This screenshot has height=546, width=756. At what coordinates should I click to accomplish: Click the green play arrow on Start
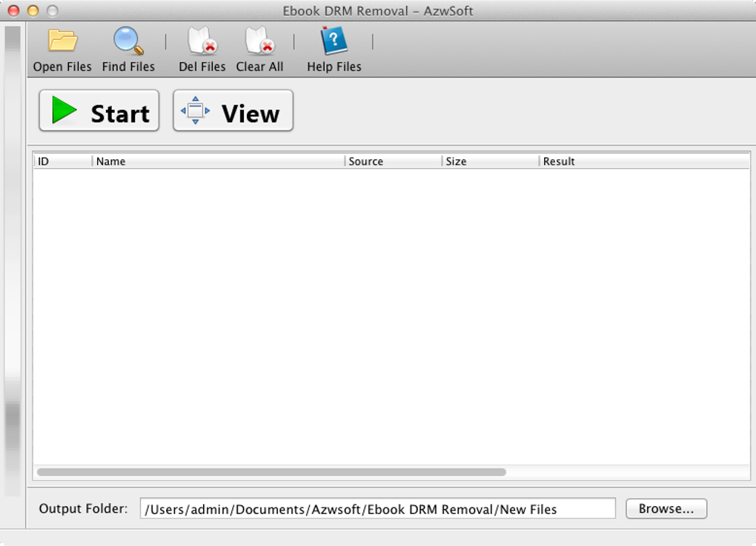coord(64,110)
